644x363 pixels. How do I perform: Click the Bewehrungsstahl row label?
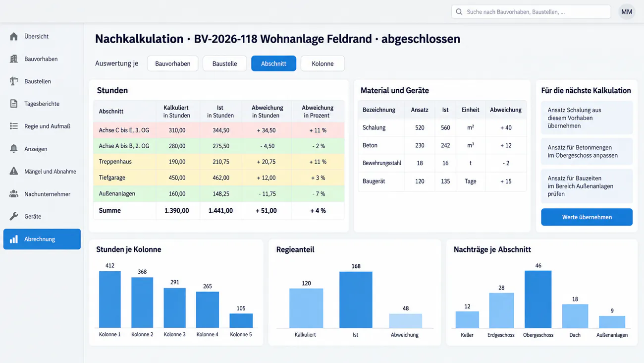381,163
